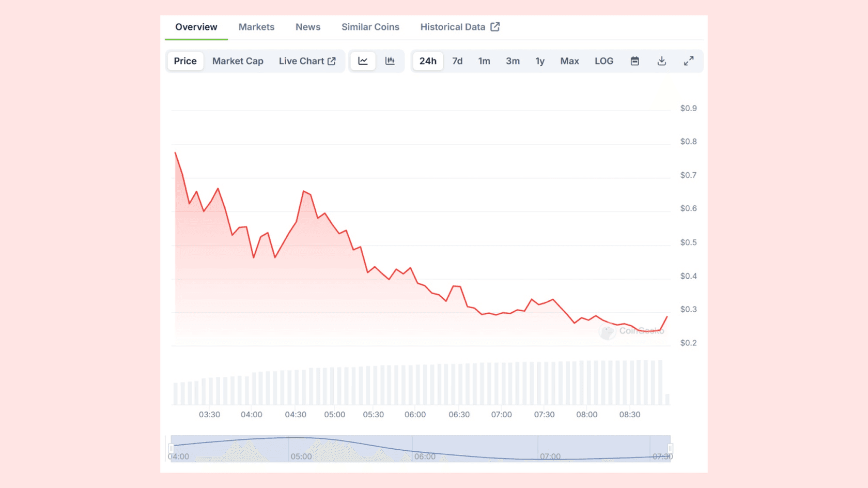
Task: Open the Markets tab
Action: (x=256, y=27)
